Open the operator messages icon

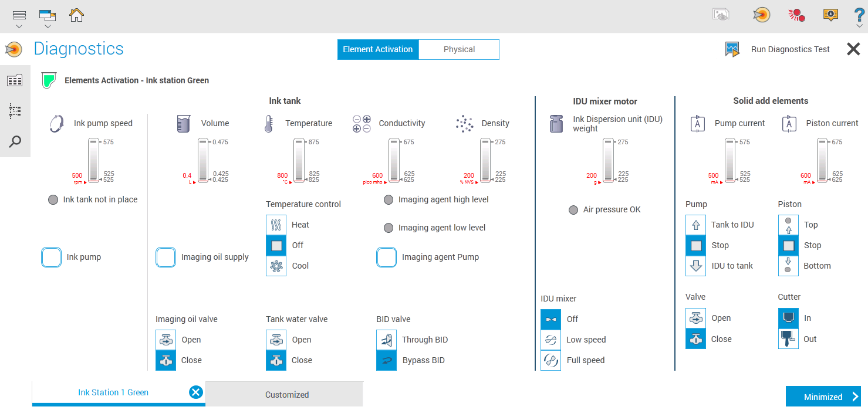click(830, 15)
